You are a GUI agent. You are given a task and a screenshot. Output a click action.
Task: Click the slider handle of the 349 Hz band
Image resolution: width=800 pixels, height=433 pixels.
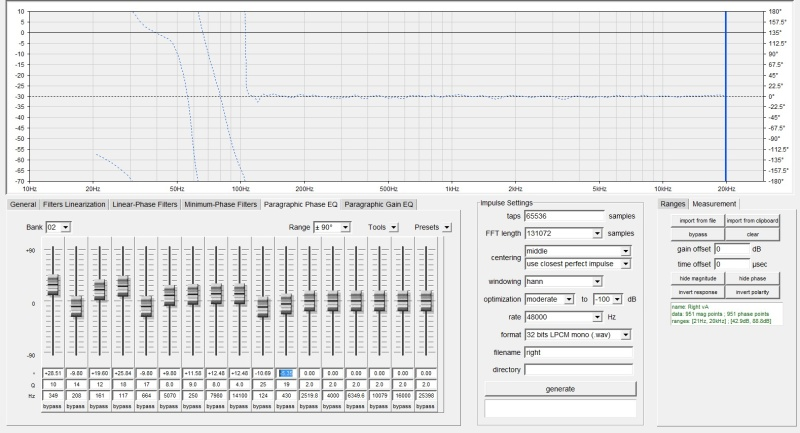(x=53, y=284)
